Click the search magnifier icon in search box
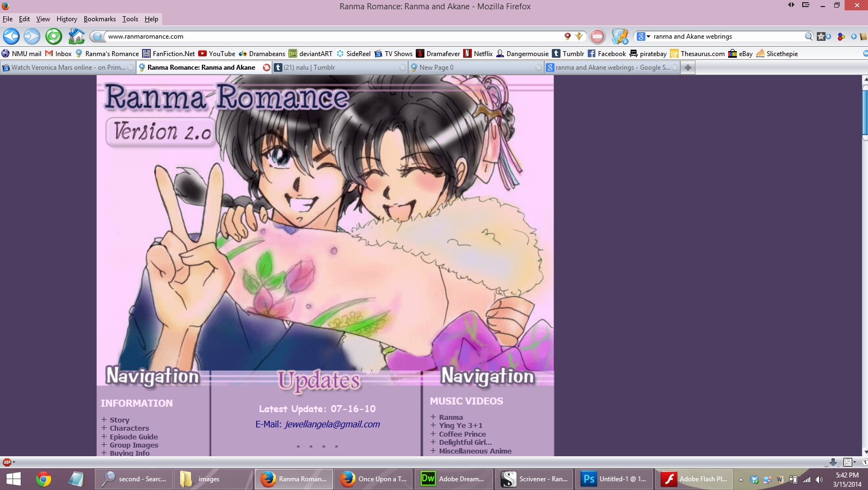Screen dimensions: 868x490 (x=808, y=36)
